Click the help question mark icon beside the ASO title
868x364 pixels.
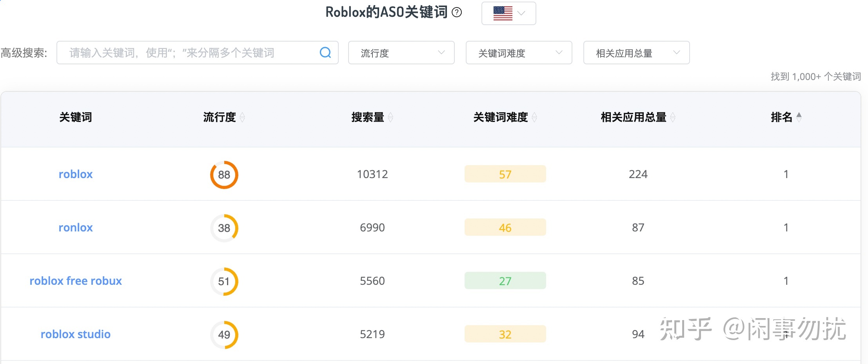click(457, 13)
